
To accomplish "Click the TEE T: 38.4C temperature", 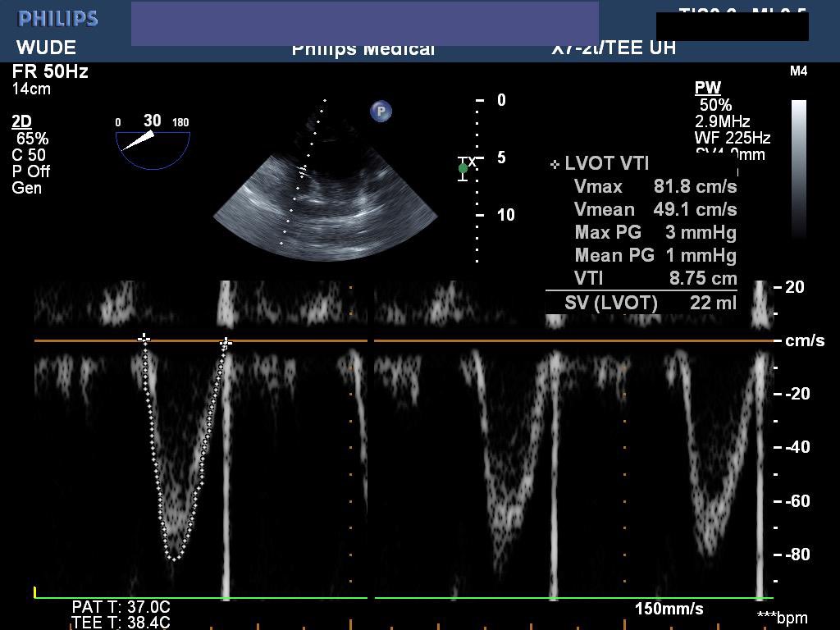I will click(x=121, y=623).
